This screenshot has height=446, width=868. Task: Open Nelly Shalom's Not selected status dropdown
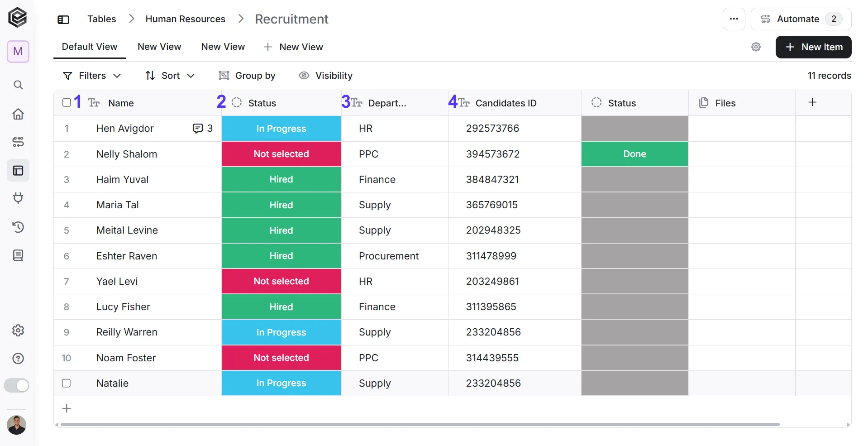[x=281, y=154]
